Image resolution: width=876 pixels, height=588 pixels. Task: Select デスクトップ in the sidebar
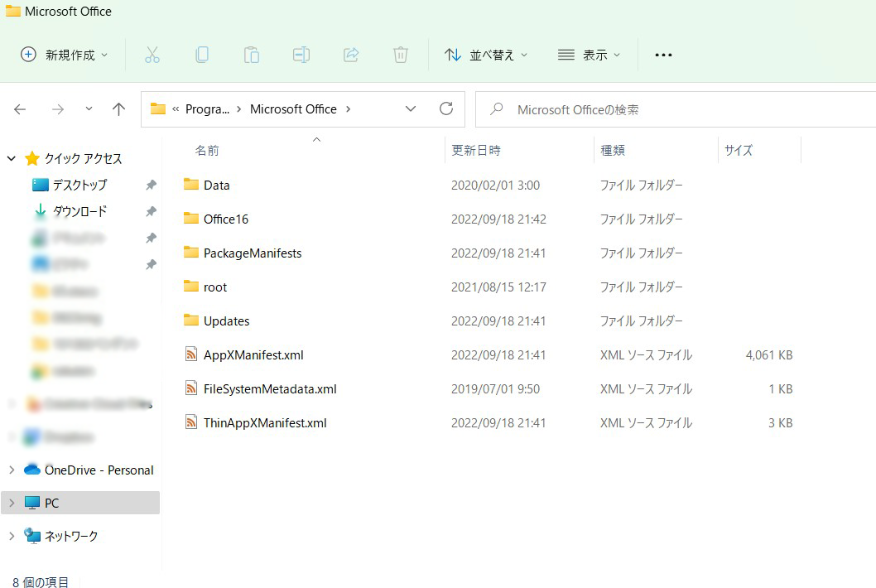pyautogui.click(x=79, y=185)
